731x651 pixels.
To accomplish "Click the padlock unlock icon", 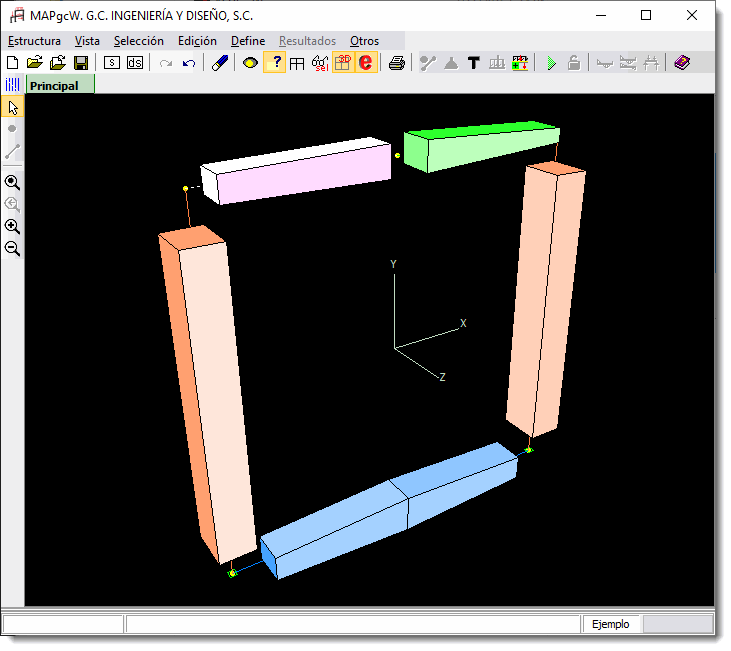I will pos(574,62).
